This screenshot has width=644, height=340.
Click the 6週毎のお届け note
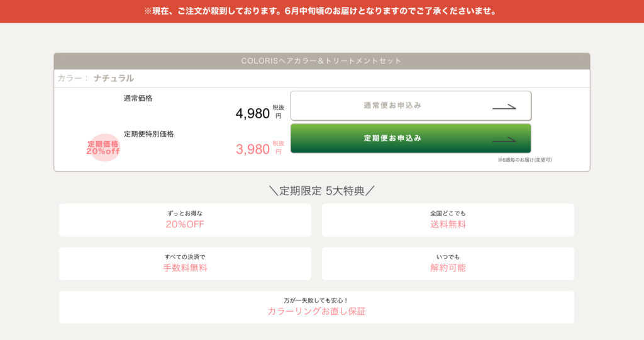pos(525,160)
